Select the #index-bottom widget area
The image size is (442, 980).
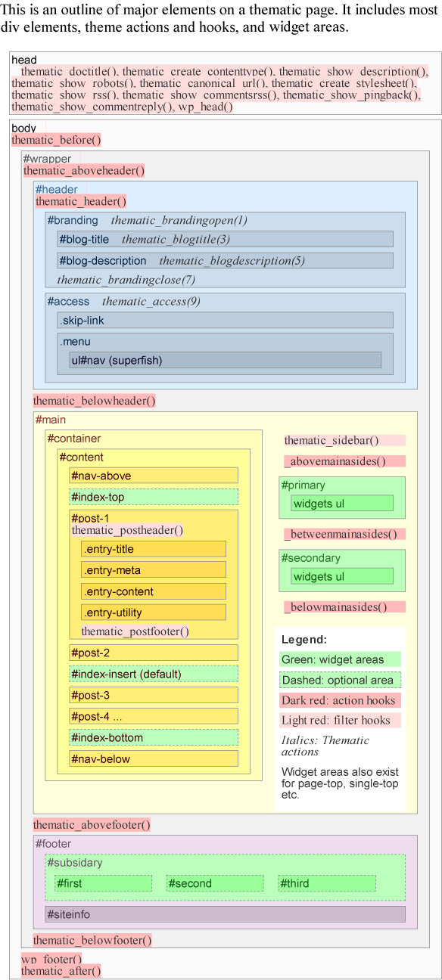tap(154, 737)
